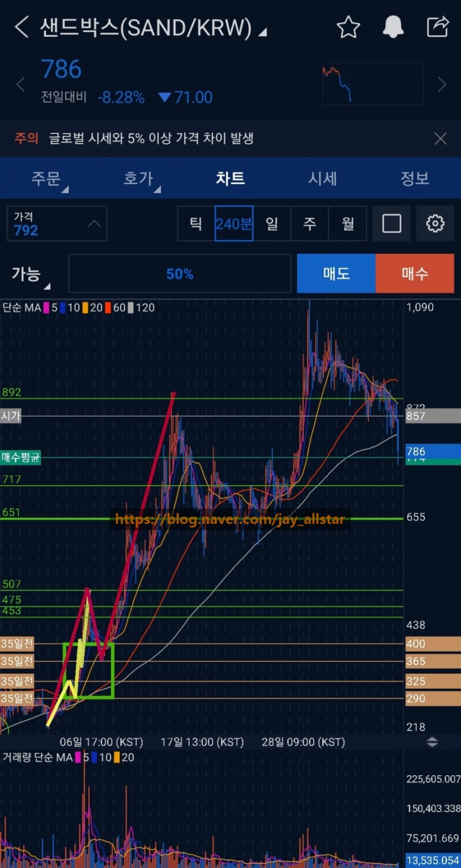Switch to the 호가 tab

pyautogui.click(x=138, y=178)
